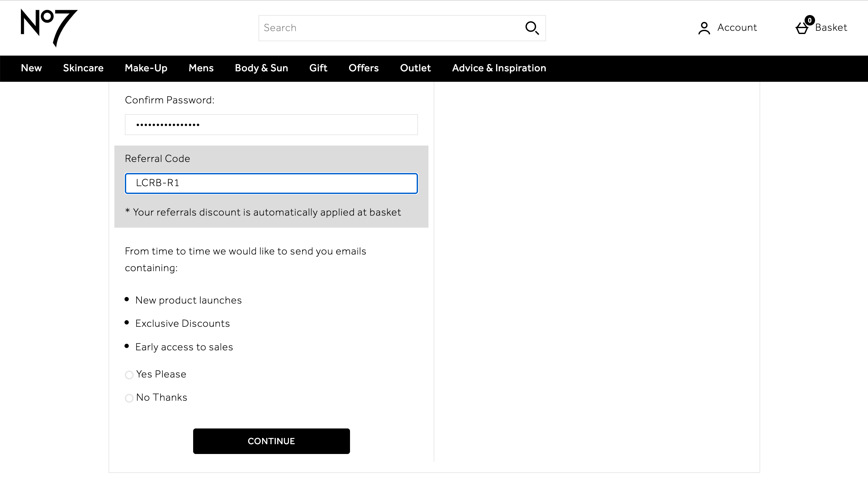
Task: Click the Basket cart icon
Action: (802, 28)
